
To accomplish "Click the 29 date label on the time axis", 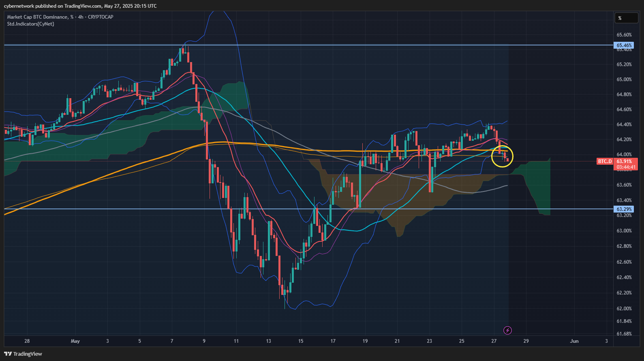I will point(526,341).
